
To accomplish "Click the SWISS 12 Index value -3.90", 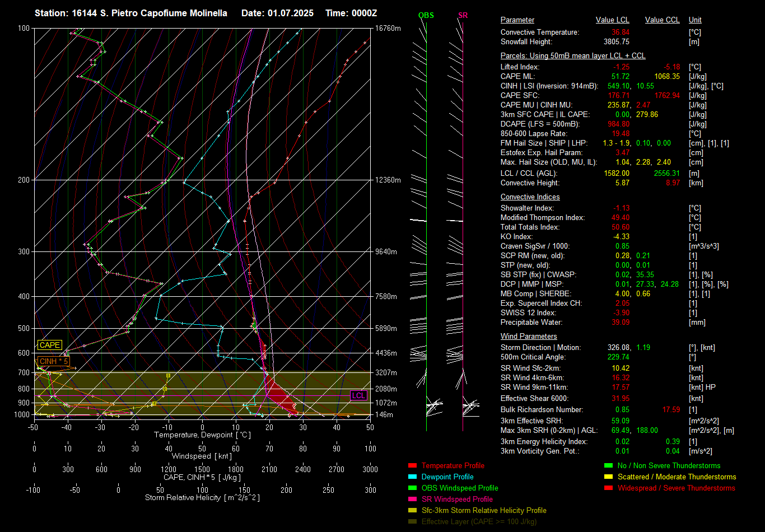I will (622, 312).
